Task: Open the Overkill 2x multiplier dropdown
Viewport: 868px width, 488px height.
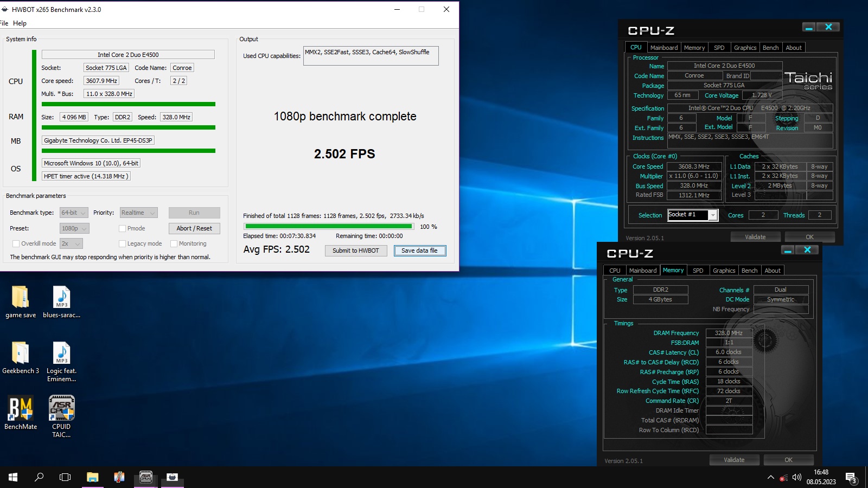Action: coord(71,244)
